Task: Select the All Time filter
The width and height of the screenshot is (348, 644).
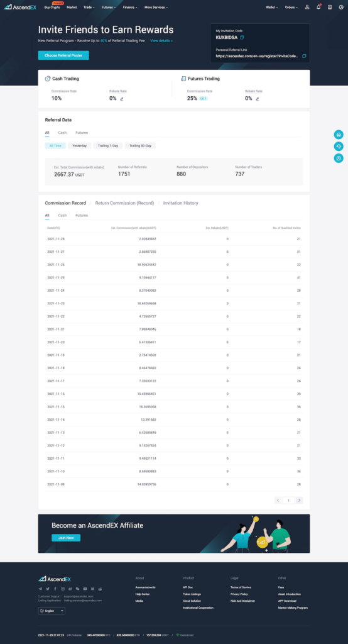Action: (x=55, y=145)
